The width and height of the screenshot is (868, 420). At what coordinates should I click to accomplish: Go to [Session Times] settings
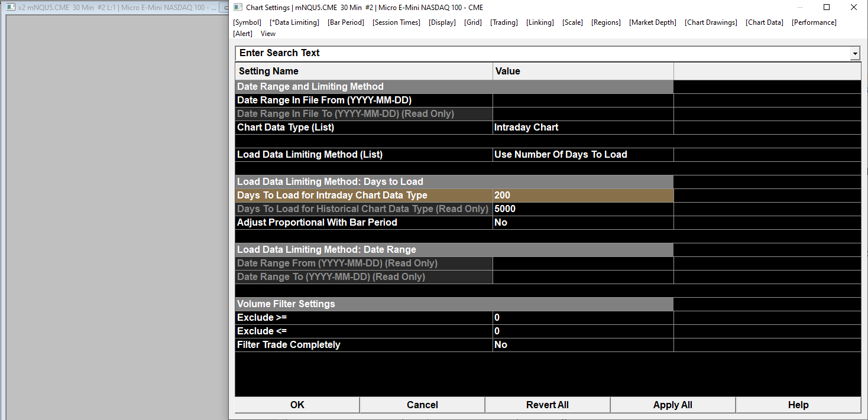(396, 22)
